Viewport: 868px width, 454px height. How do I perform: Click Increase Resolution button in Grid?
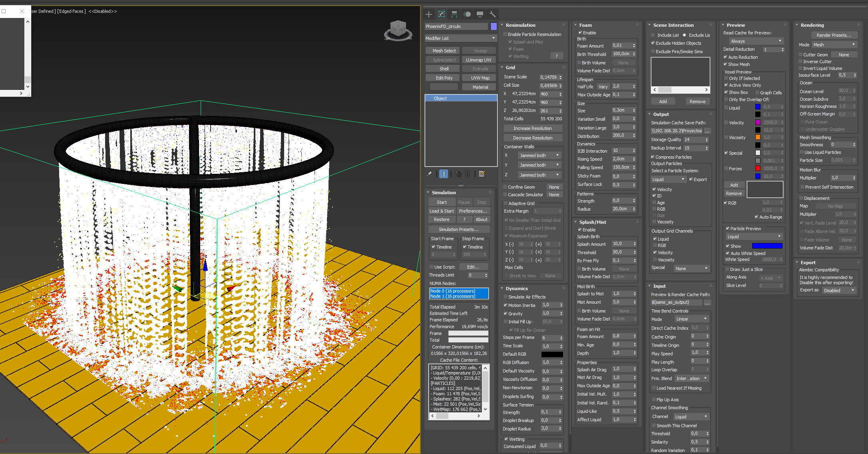(x=532, y=128)
